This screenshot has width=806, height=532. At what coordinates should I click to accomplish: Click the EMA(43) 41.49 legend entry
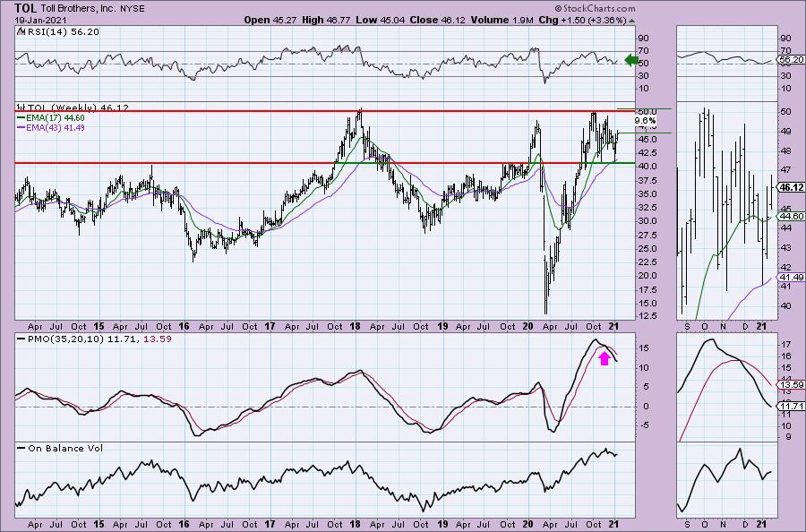tap(51, 127)
